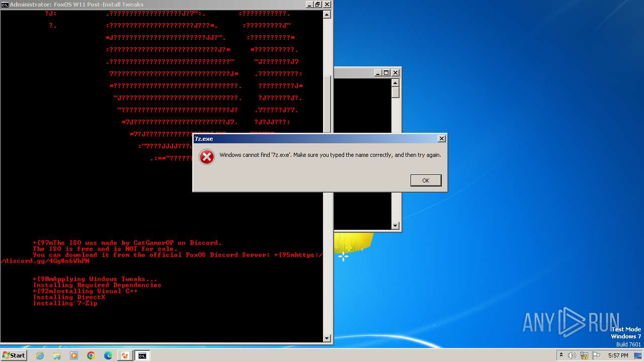Viewport: 644px width, 362px height.
Task: Maximize the second console window behind
Action: point(386,73)
